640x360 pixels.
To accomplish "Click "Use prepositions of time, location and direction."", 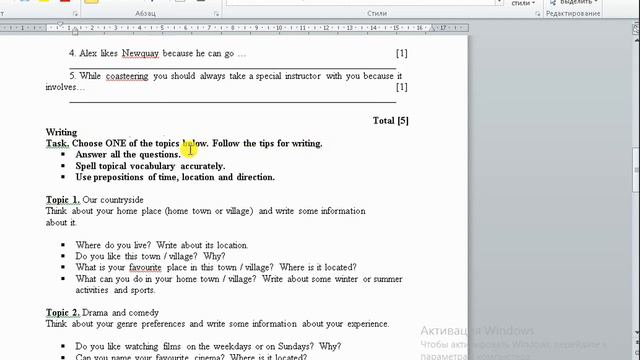I will [x=175, y=177].
